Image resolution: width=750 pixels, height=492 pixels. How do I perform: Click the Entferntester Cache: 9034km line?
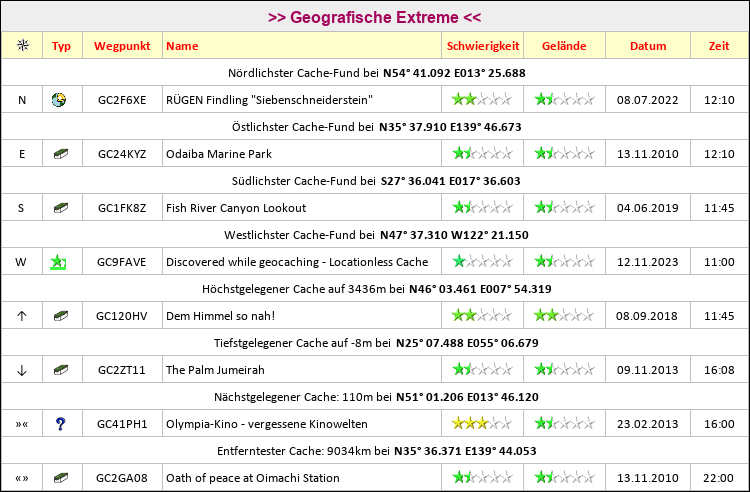376,451
